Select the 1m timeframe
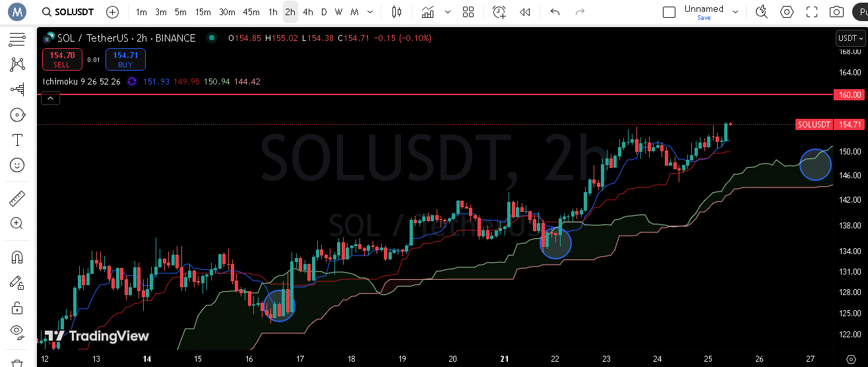 tap(141, 12)
